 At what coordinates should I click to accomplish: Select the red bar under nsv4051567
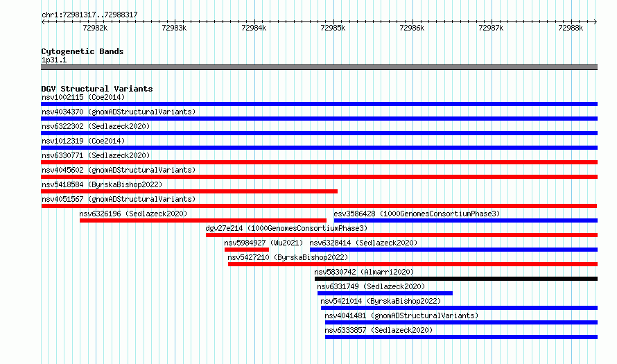[319, 206]
